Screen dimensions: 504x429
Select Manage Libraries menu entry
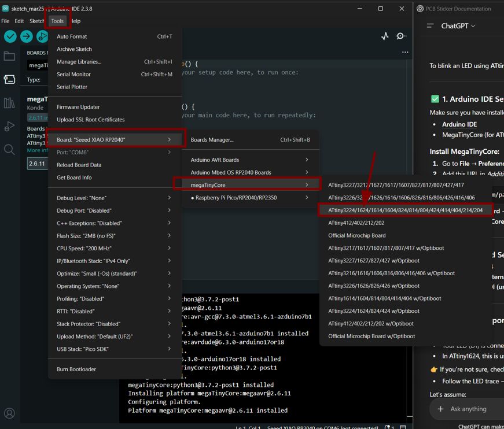pyautogui.click(x=115, y=62)
